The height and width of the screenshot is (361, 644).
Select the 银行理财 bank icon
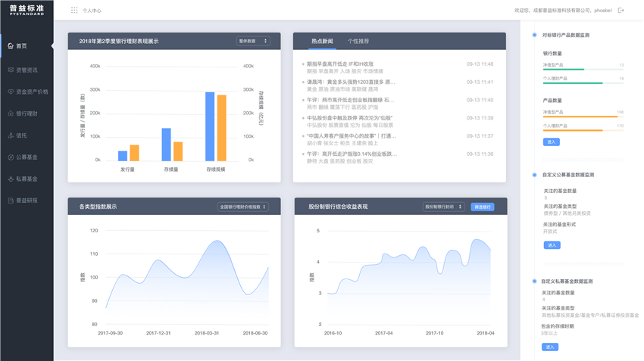[x=11, y=114]
